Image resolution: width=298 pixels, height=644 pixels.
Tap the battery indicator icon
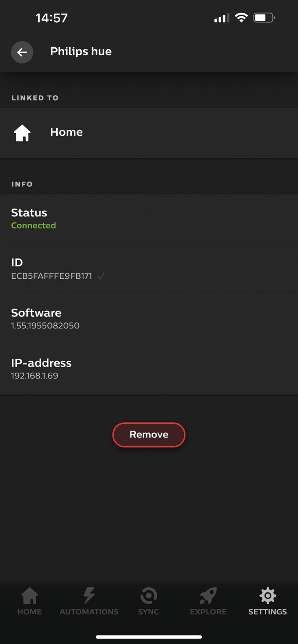[x=265, y=18]
